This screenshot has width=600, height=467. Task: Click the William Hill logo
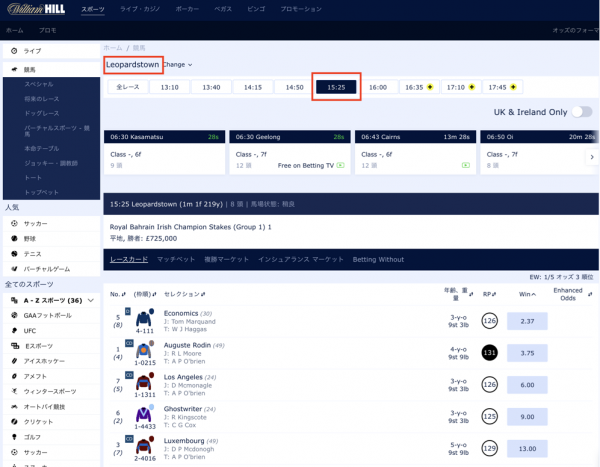point(36,9)
